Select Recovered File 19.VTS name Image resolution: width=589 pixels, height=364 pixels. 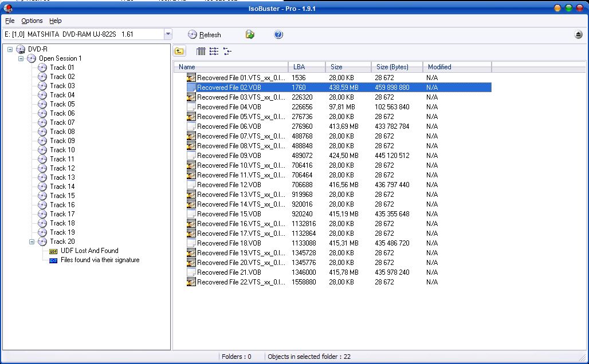241,253
